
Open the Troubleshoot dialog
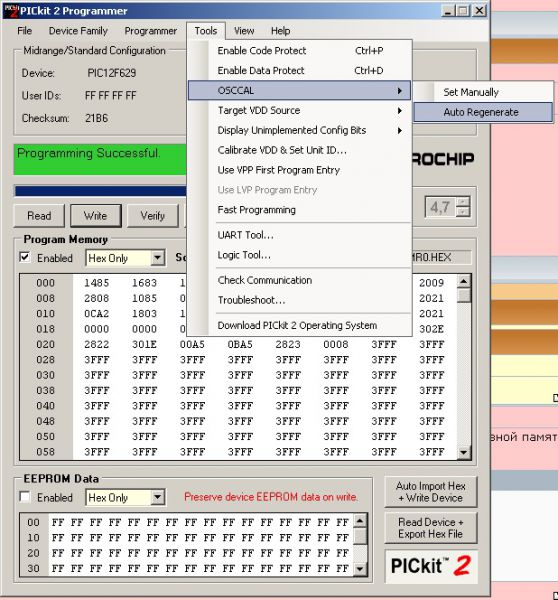click(300, 300)
